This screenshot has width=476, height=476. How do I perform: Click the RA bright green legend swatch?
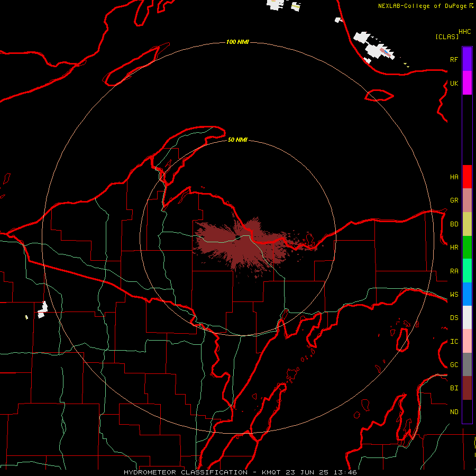pos(467,271)
